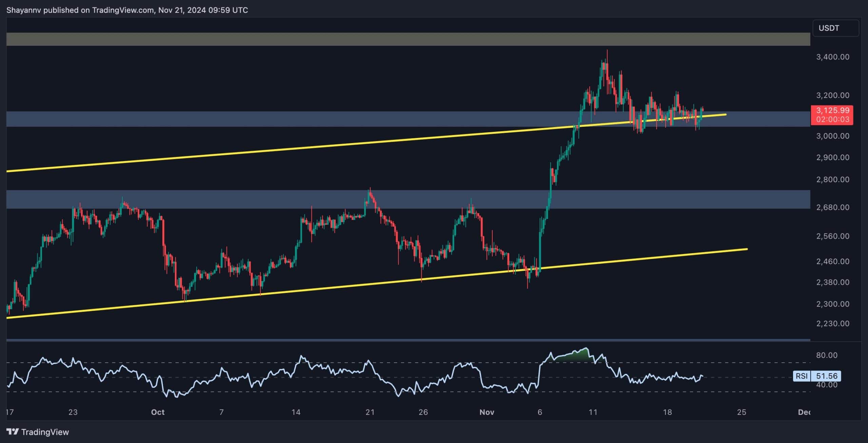The height and width of the screenshot is (443, 868).
Task: Click the RSI 80.00 scale label
Action: [827, 355]
